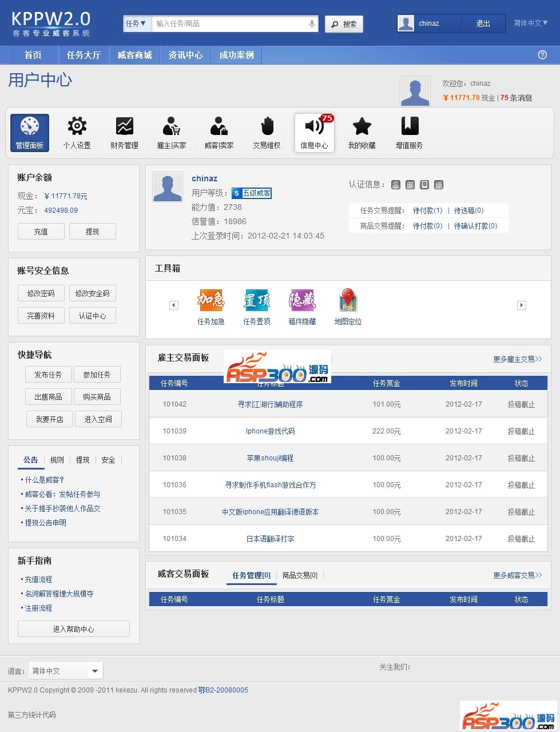The image size is (560, 732).
Task: Click 修改安全码 button
Action: click(x=93, y=293)
